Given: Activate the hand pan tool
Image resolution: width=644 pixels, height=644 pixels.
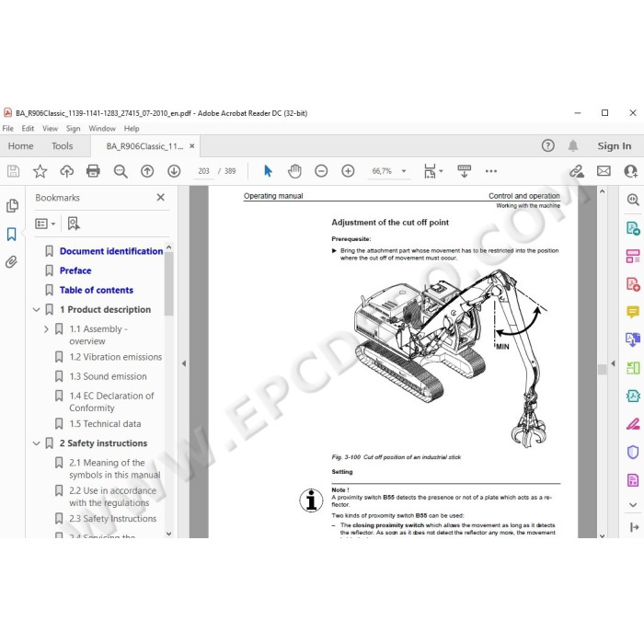Looking at the screenshot, I should [x=294, y=171].
